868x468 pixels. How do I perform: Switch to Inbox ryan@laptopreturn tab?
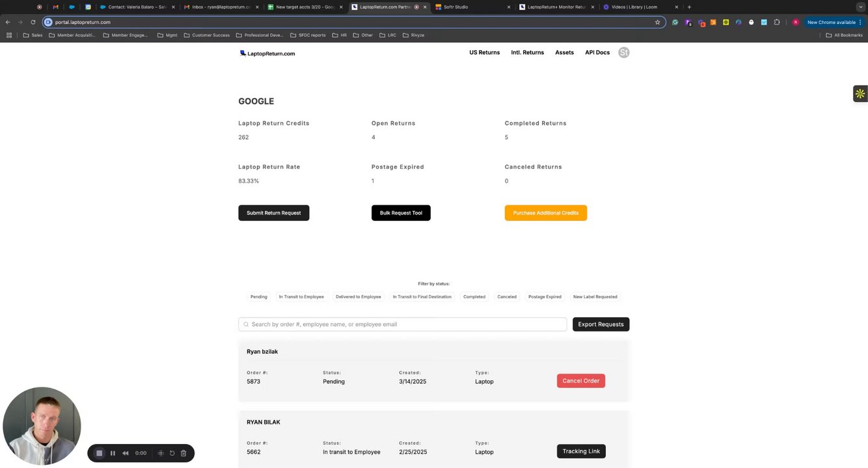[x=220, y=7]
